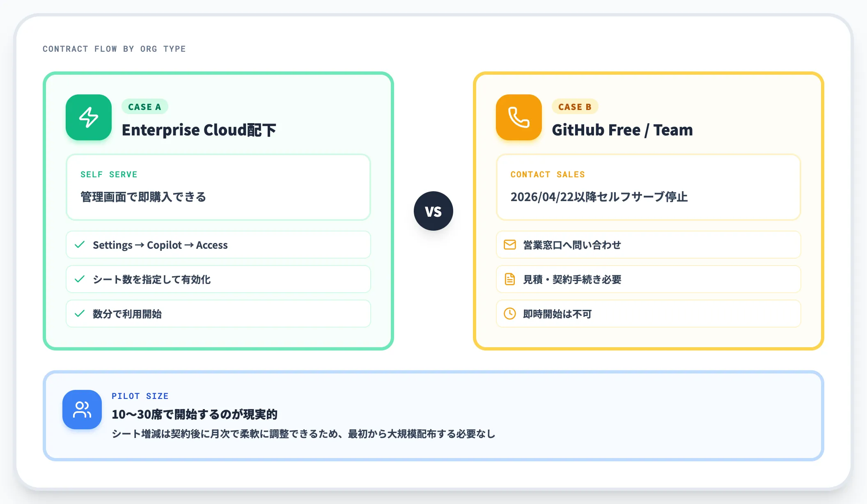Click the CASE A badge

(x=144, y=107)
